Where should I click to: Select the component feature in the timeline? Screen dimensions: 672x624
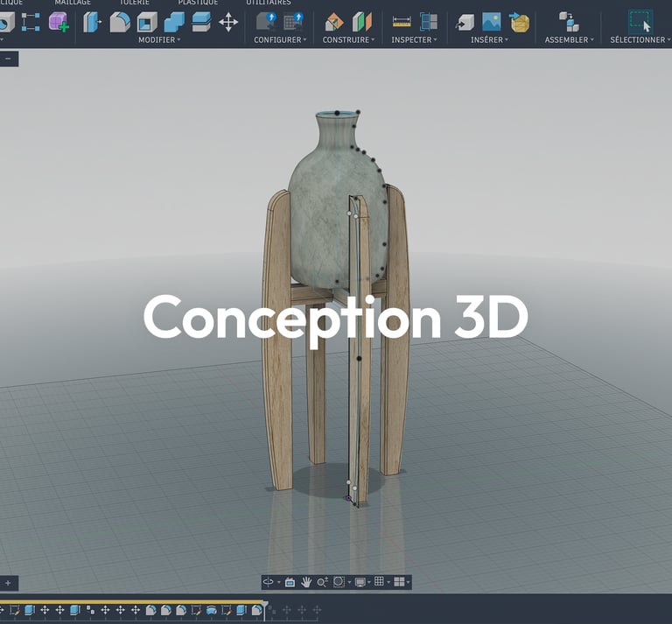90,610
